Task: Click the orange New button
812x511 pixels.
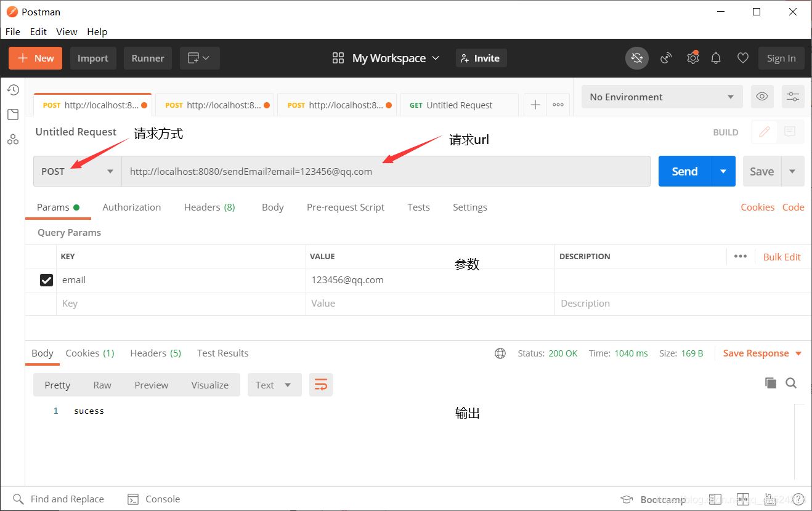Action: [36, 58]
